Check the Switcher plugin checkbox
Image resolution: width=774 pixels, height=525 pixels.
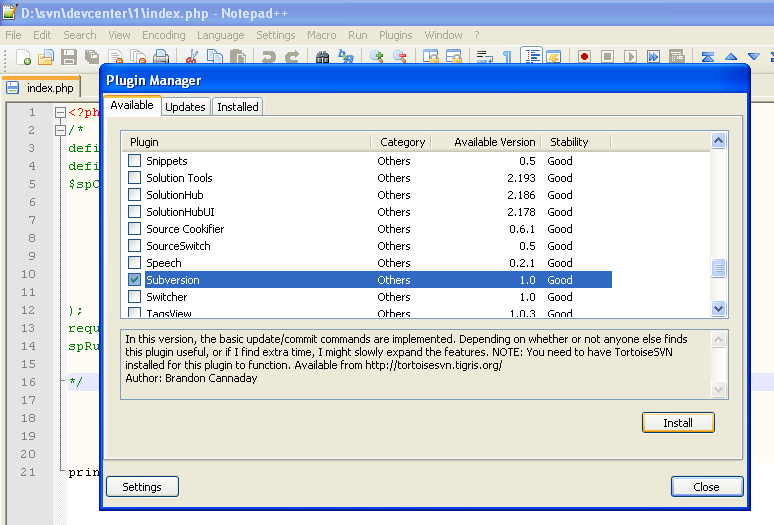coord(134,297)
